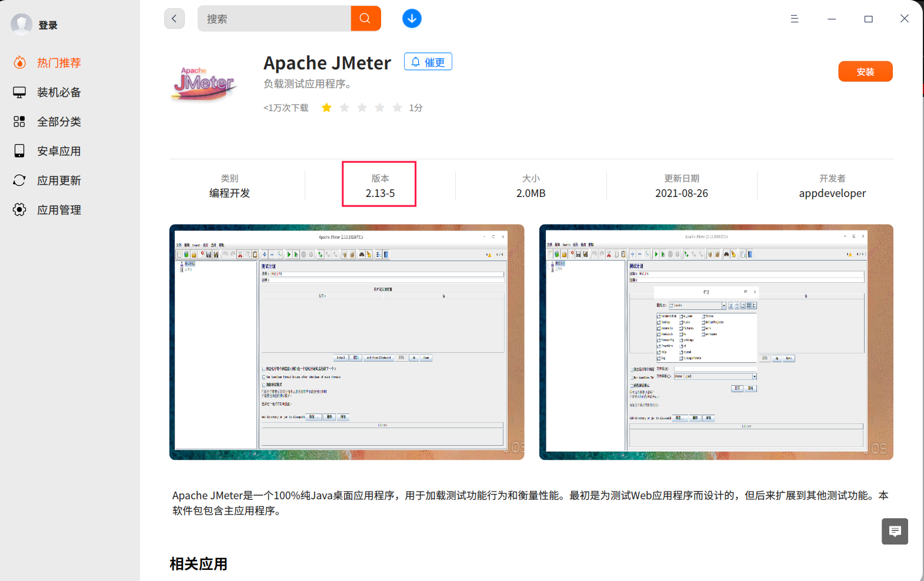Open the first JMeter screenshot thumbnail

347,342
